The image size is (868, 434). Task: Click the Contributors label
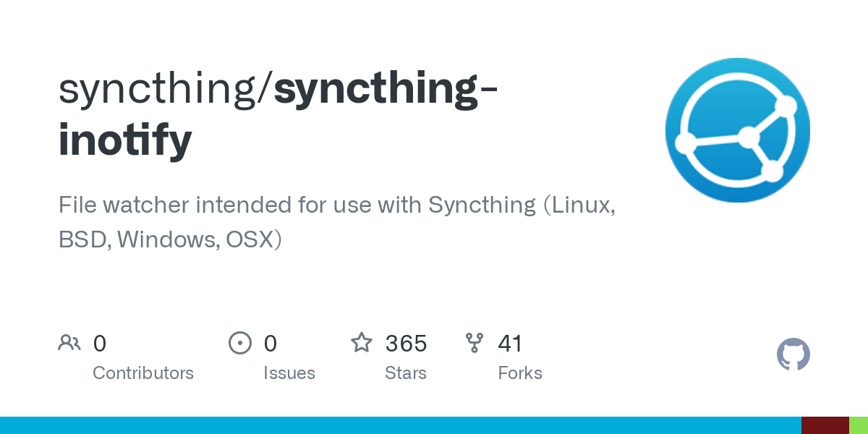point(143,373)
